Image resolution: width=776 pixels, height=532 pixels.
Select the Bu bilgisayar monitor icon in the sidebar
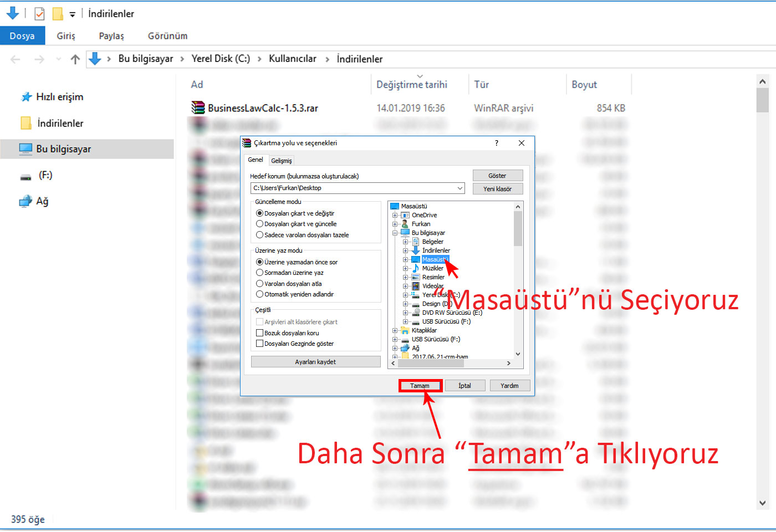[25, 149]
